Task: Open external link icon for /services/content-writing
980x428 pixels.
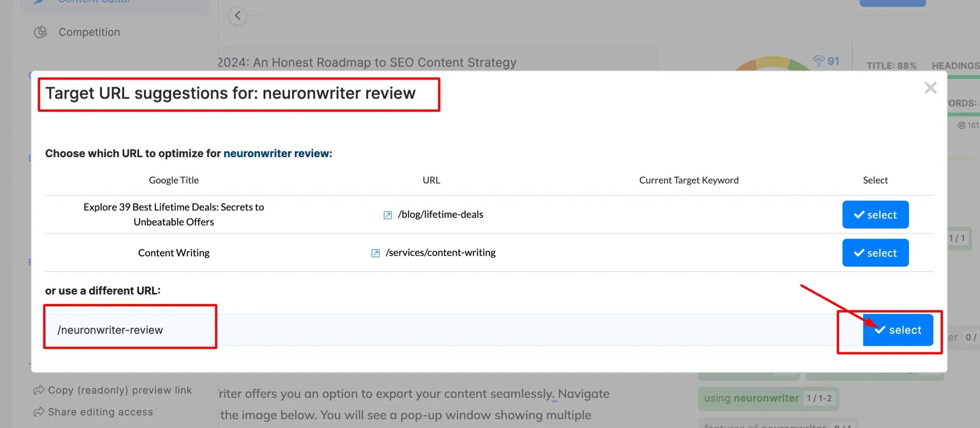Action: coord(375,253)
